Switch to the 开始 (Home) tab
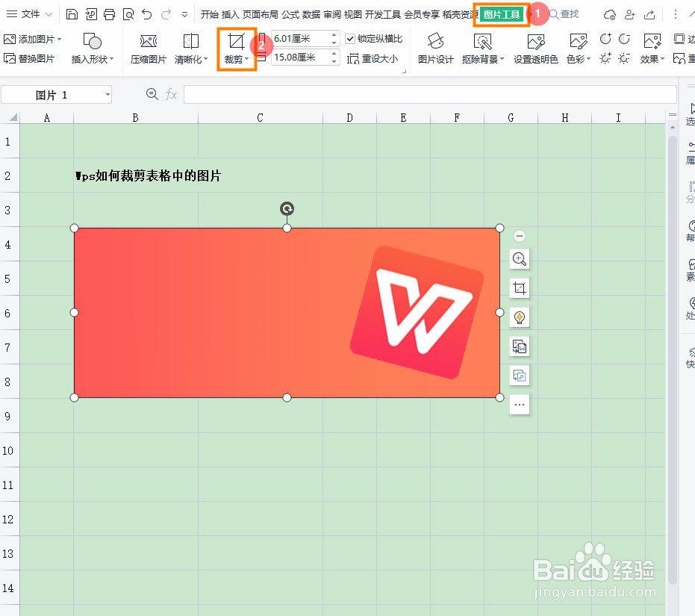 [x=209, y=15]
